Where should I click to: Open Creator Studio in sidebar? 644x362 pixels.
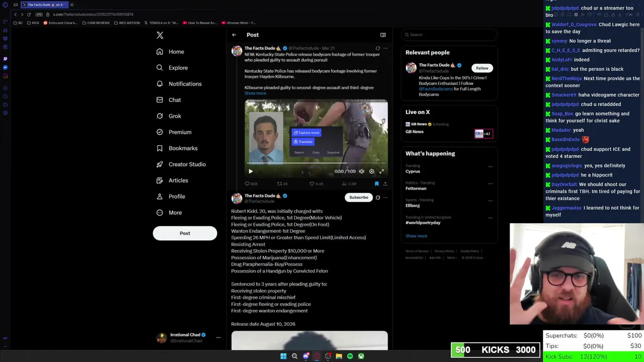coord(181,164)
